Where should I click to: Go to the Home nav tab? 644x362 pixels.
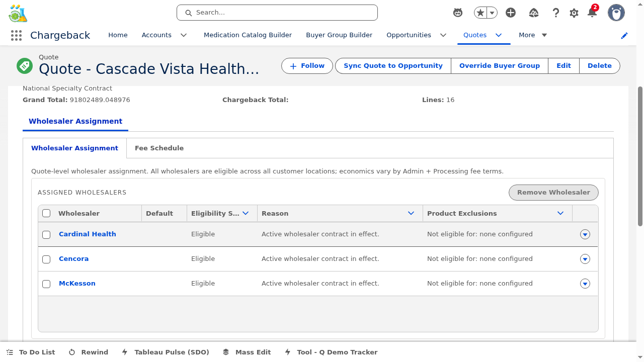pyautogui.click(x=118, y=35)
